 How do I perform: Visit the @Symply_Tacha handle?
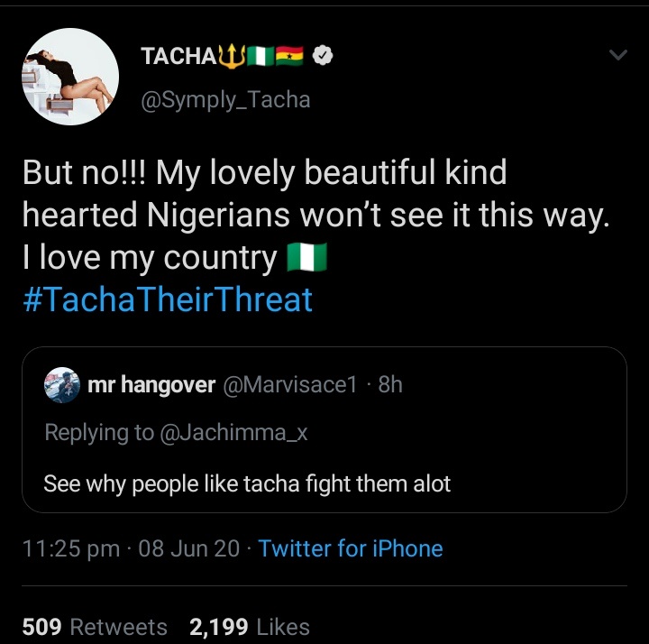click(225, 98)
